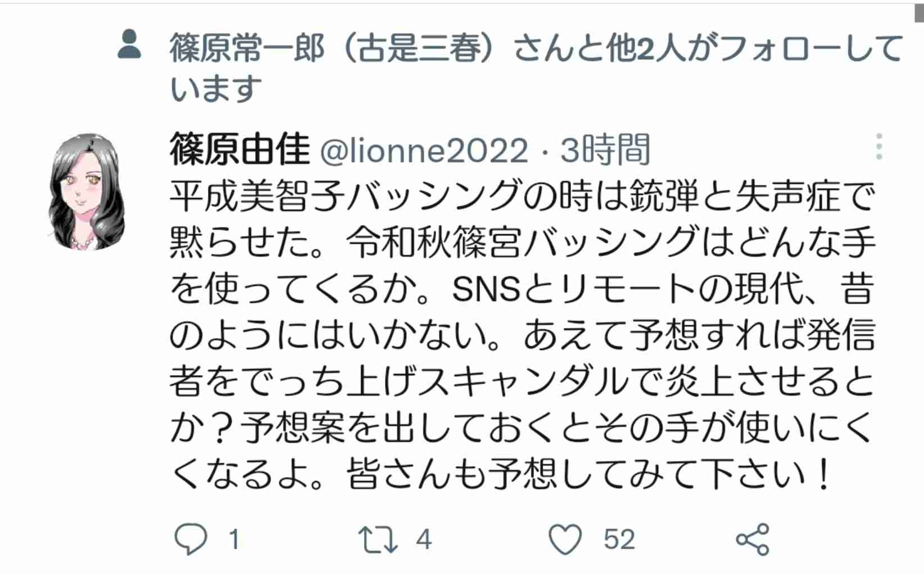Click the person silhouette follower icon
924x574 pixels.
click(x=129, y=44)
